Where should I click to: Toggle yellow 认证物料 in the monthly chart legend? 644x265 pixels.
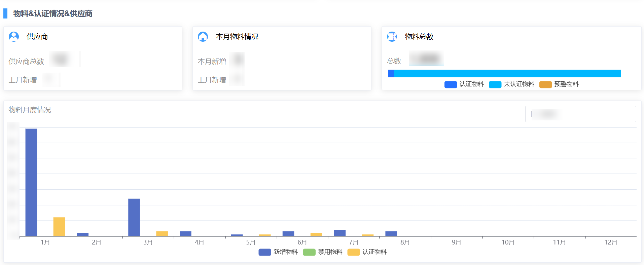367,252
